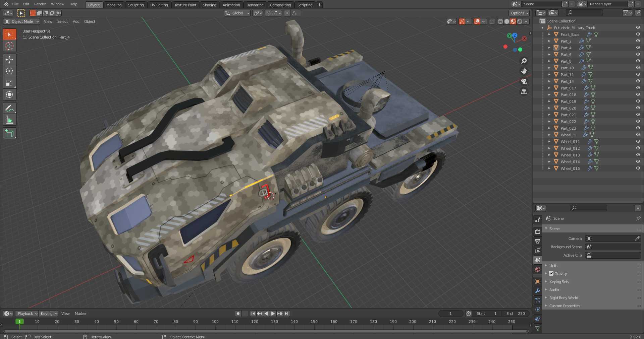The width and height of the screenshot is (644, 339).
Task: Open the Keying dropdown in the timeline
Action: click(48, 314)
